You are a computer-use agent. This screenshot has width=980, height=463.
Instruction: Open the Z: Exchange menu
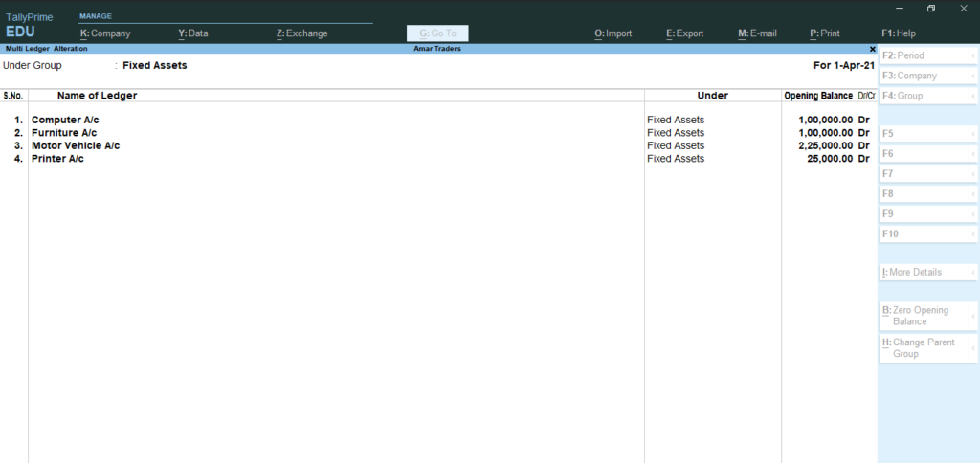point(301,33)
